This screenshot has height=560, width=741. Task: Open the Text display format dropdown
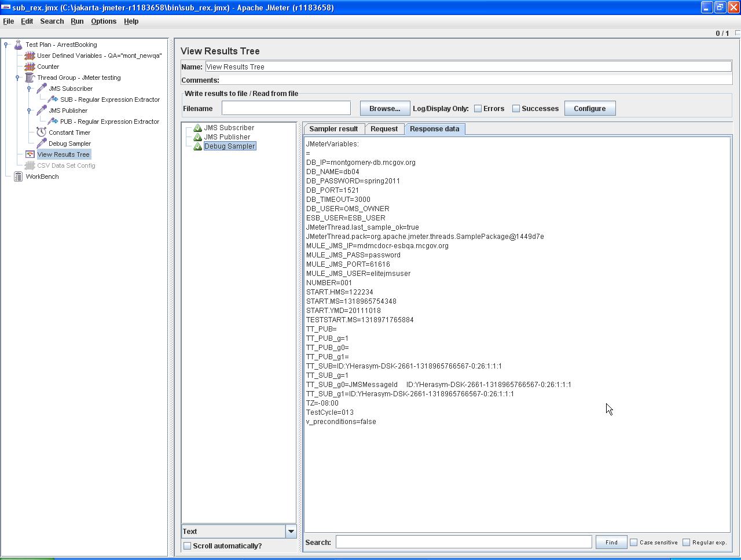[x=291, y=531]
